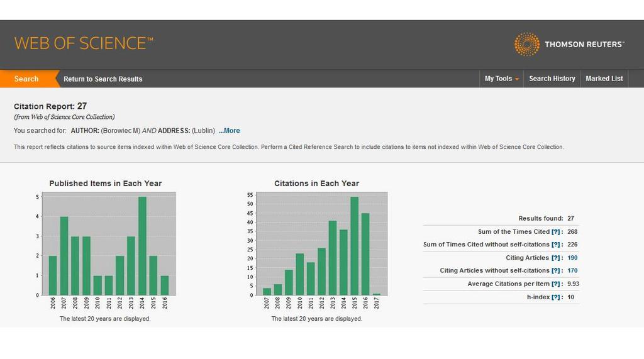Click the h-index value 10
Image resolution: width=644 pixels, height=359 pixels.
571,297
